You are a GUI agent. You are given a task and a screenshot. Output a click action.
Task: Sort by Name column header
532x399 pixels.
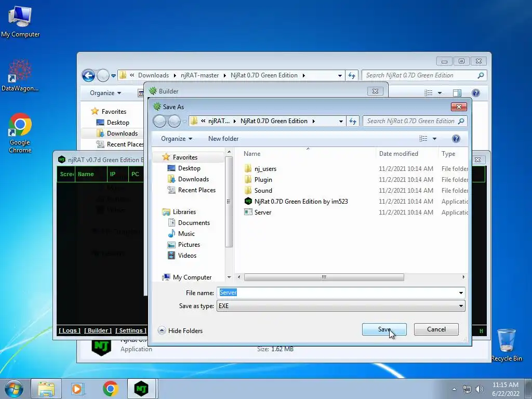click(252, 154)
